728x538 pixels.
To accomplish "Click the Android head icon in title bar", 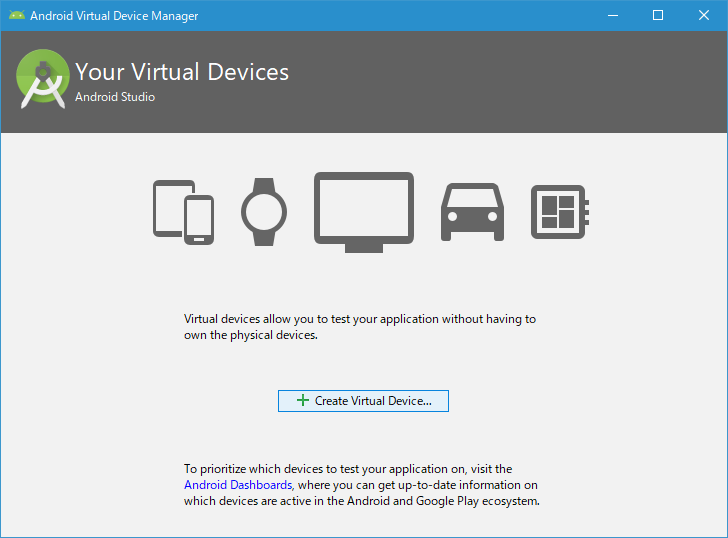I will [x=17, y=15].
